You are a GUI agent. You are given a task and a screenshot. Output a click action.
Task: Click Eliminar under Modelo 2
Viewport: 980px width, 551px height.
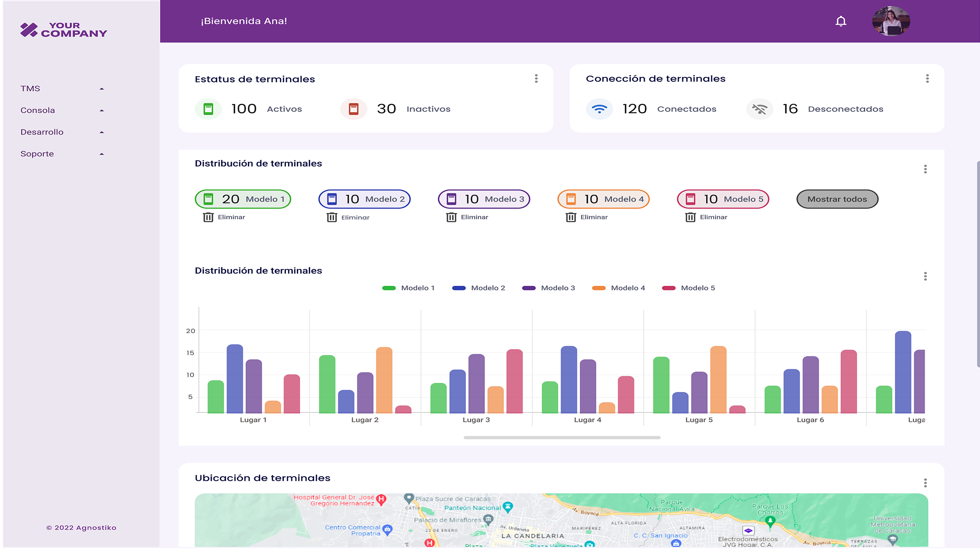tap(355, 218)
